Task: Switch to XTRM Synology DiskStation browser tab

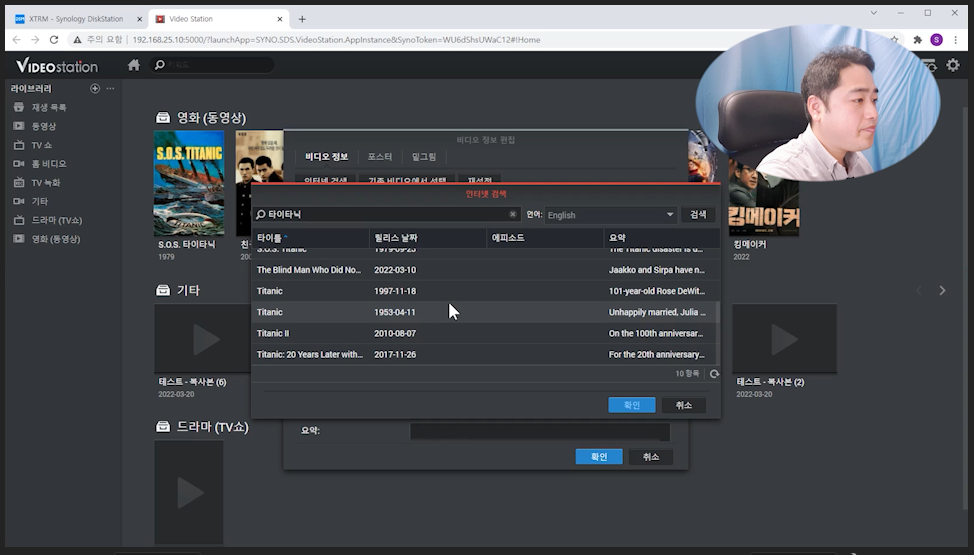Action: coord(76,19)
